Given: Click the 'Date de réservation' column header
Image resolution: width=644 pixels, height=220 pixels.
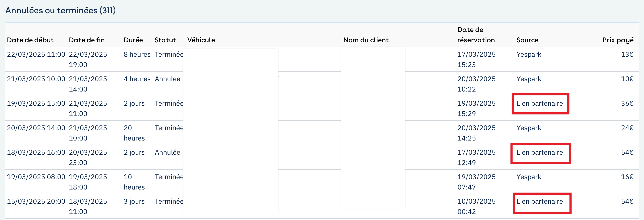Looking at the screenshot, I should tap(476, 35).
